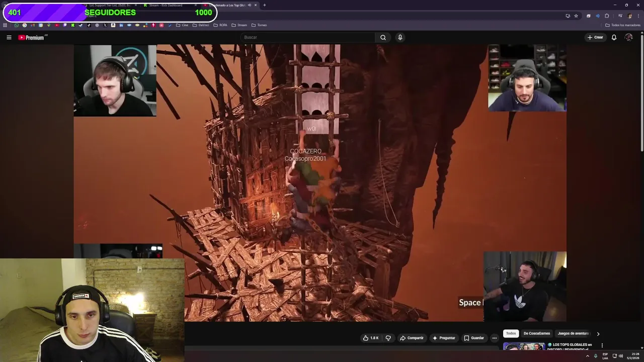Select De CoscuGames filter chip

tap(537, 333)
